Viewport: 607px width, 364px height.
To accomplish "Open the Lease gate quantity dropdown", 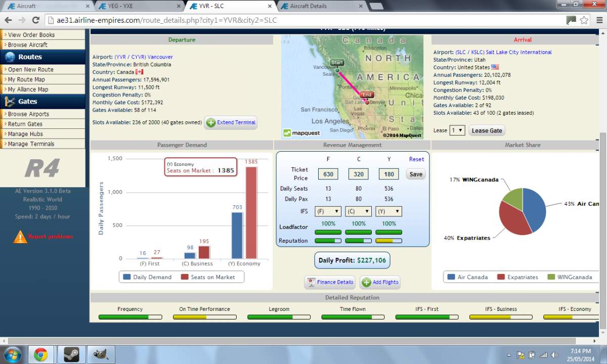I will pos(457,130).
